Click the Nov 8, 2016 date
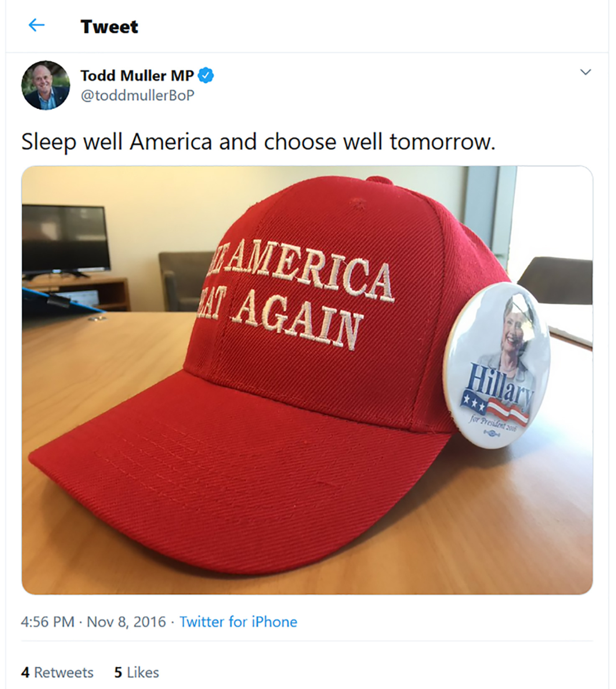Image resolution: width=616 pixels, height=689 pixels. click(126, 622)
